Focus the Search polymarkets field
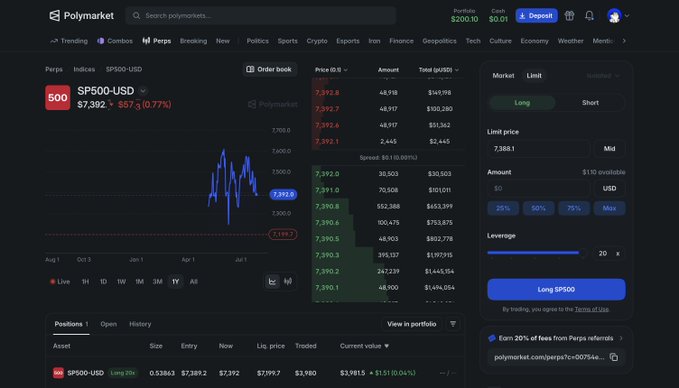Screen dimensions: 679x388 click(x=261, y=16)
